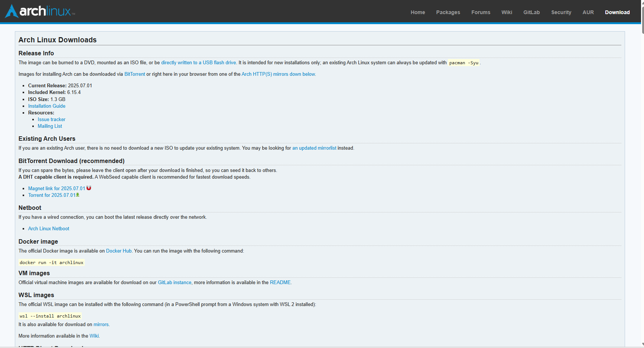The image size is (644, 348).
Task: Go to the Forums page
Action: click(x=481, y=12)
